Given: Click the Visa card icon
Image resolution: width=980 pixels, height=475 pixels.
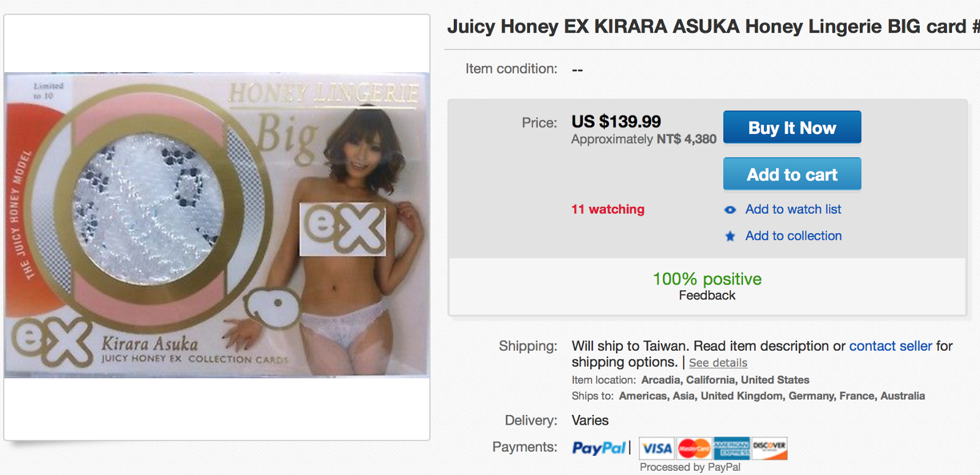Looking at the screenshot, I should [657, 449].
